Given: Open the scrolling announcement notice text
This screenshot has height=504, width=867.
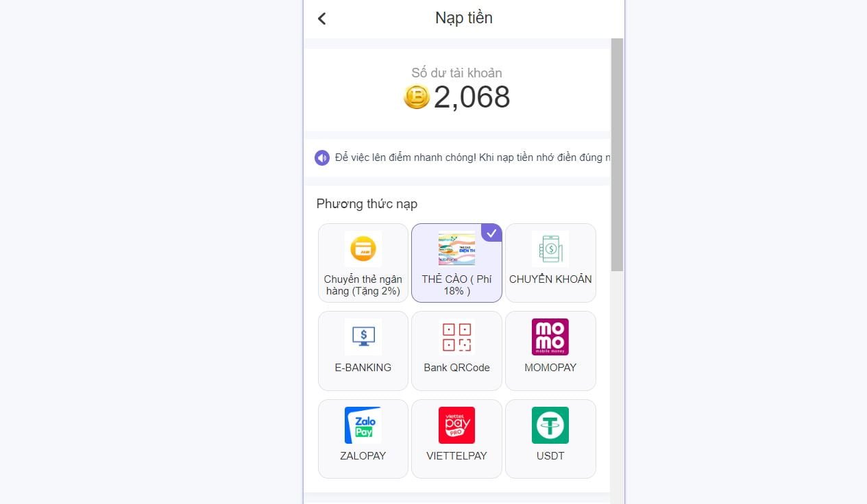Looking at the screenshot, I should pyautogui.click(x=473, y=158).
